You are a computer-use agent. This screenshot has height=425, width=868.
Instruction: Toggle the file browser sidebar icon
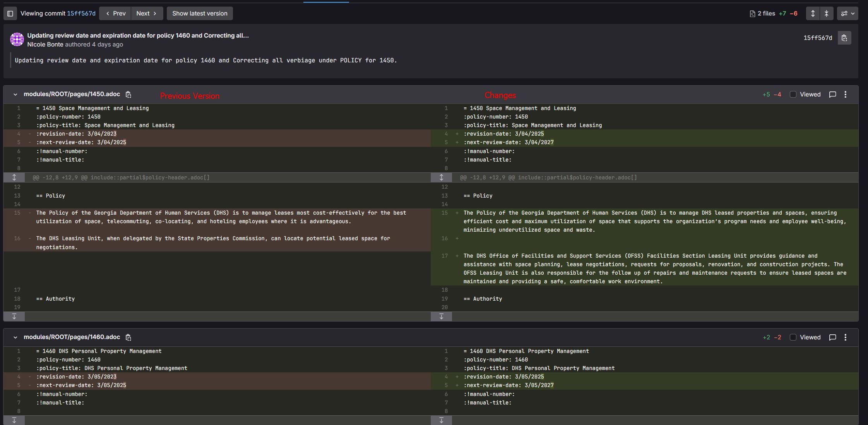point(10,14)
